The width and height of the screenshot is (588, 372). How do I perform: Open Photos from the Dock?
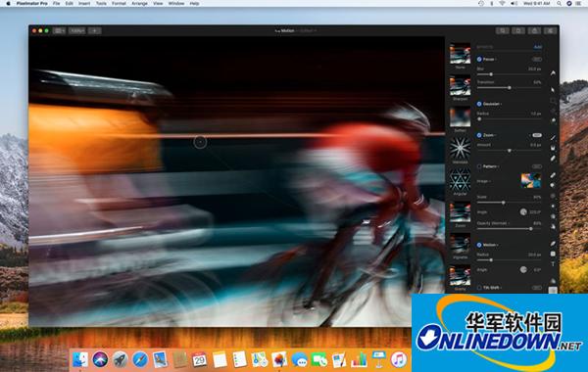pyautogui.click(x=279, y=359)
